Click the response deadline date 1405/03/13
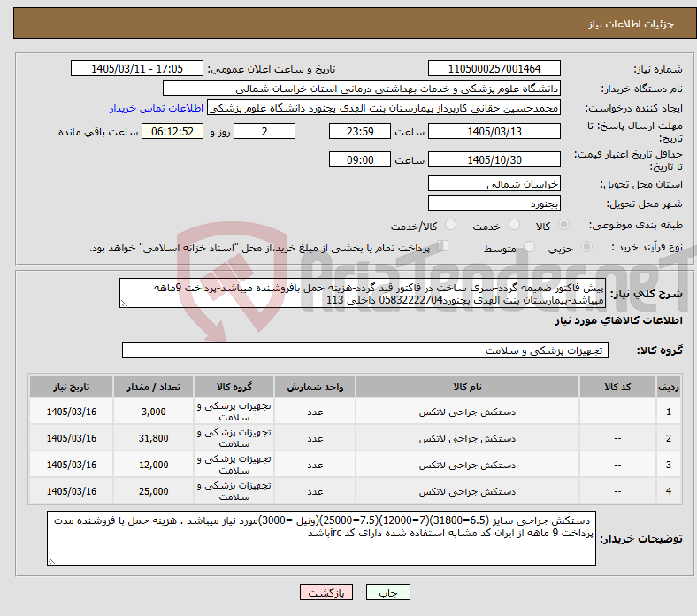The image size is (697, 616). click(494, 131)
